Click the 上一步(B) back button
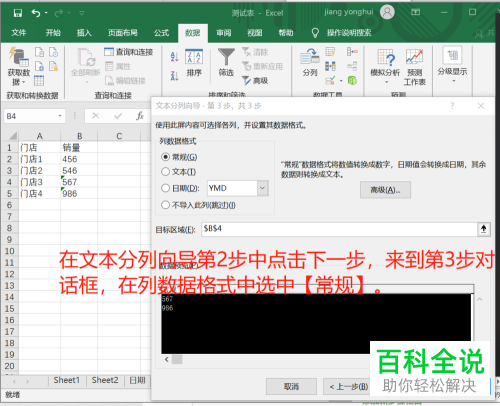 [348, 386]
